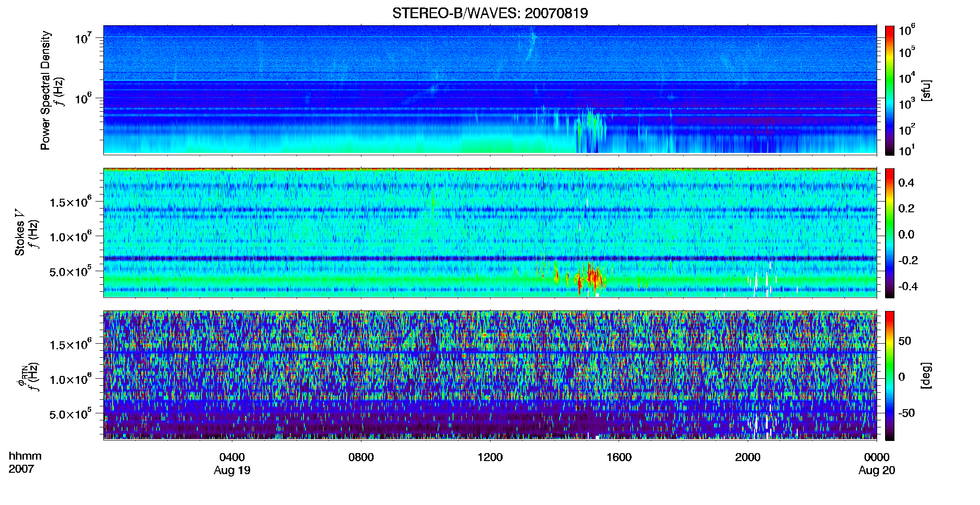Select the [deg] units label
The image size is (980, 505).
click(x=926, y=375)
